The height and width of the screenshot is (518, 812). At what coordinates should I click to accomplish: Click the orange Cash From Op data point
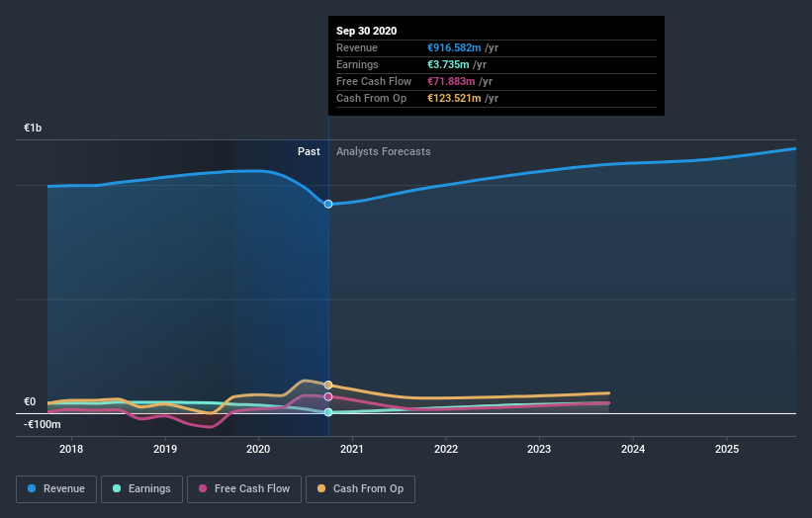coord(328,385)
